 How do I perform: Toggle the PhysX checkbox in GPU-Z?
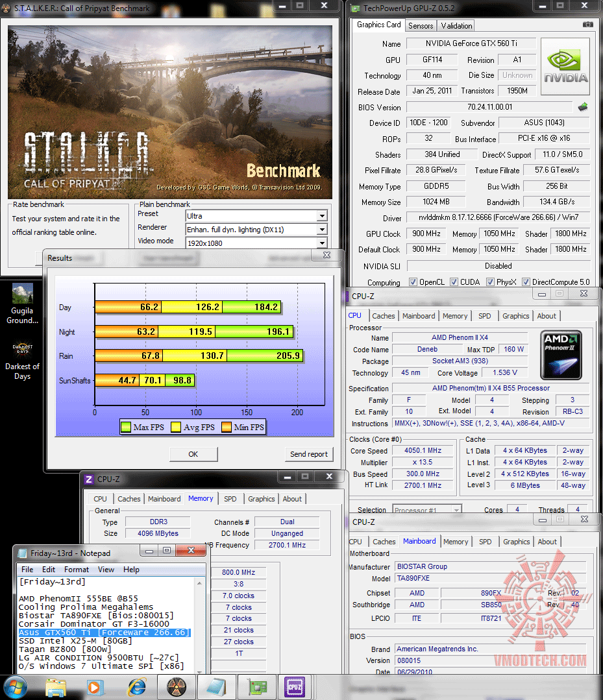click(x=490, y=282)
